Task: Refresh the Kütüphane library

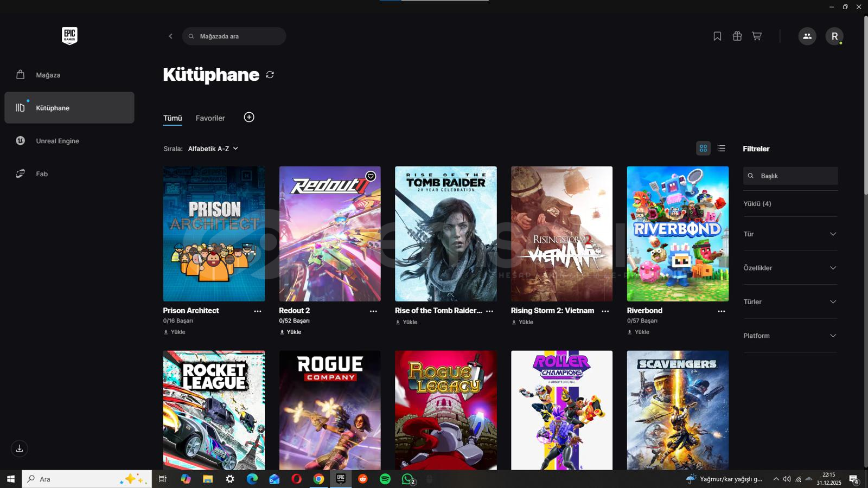Action: tap(270, 75)
